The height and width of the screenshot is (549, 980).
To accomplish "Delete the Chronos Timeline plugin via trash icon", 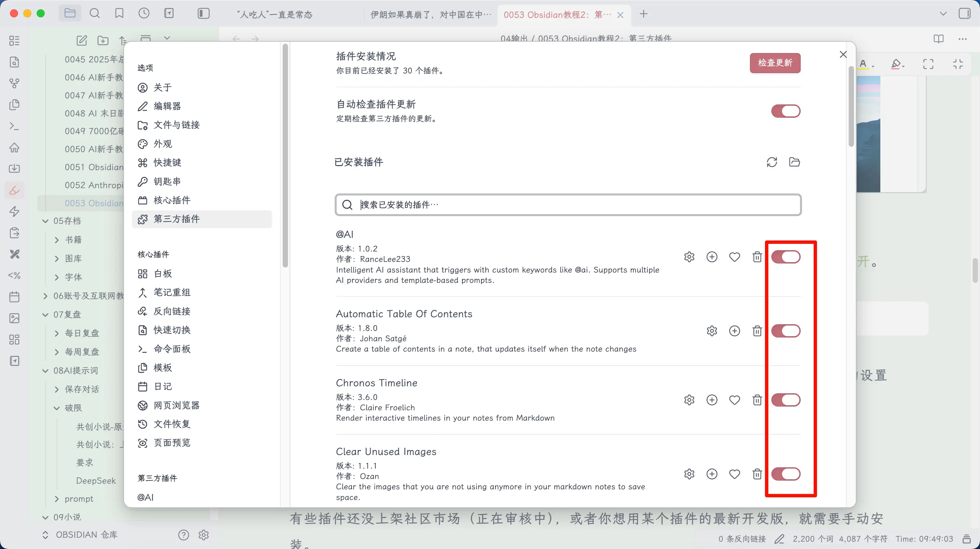I will click(757, 400).
